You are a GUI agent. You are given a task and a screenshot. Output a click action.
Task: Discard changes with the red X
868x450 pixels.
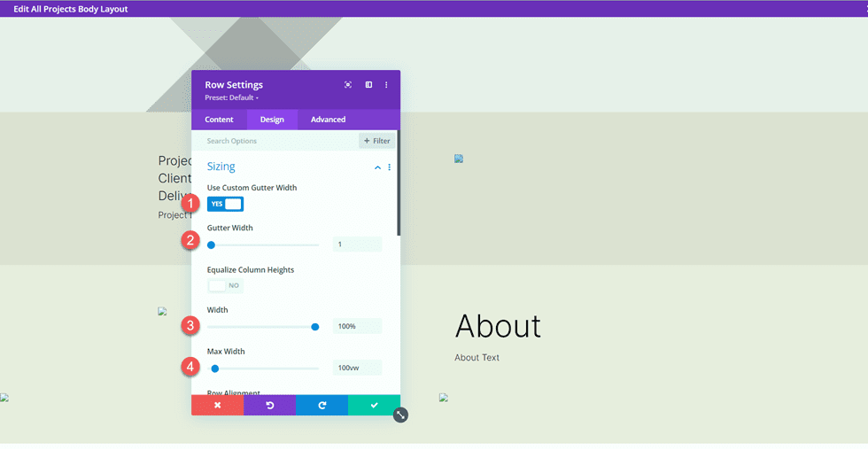click(x=217, y=405)
